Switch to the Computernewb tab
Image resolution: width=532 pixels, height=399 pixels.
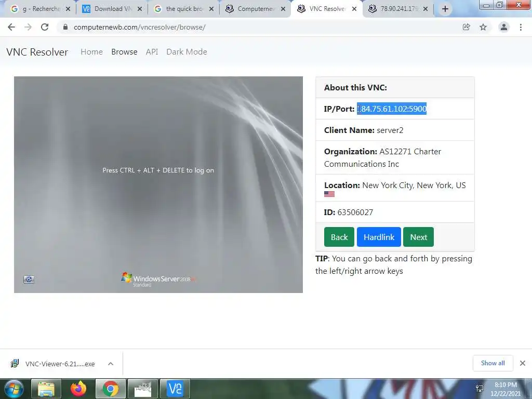click(251, 9)
